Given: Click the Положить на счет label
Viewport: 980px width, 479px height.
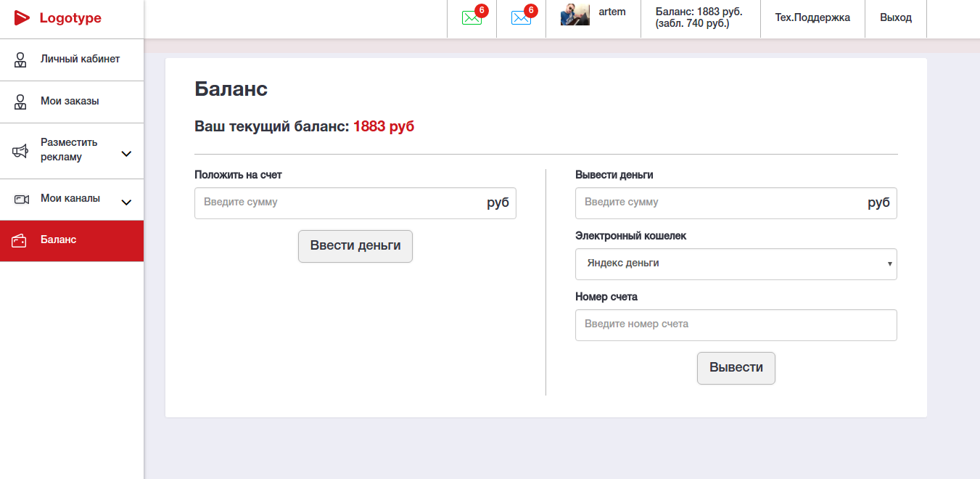Looking at the screenshot, I should (238, 175).
